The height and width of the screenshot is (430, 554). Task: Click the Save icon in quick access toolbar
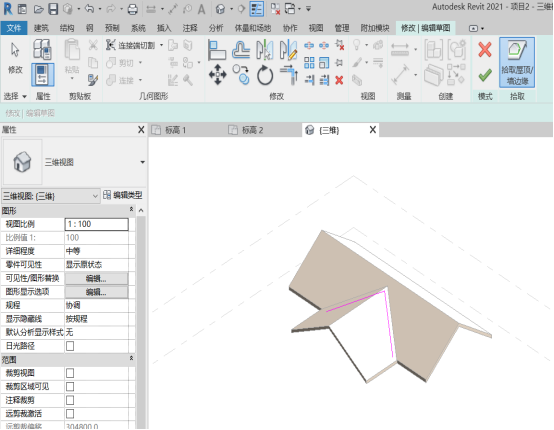pos(53,9)
